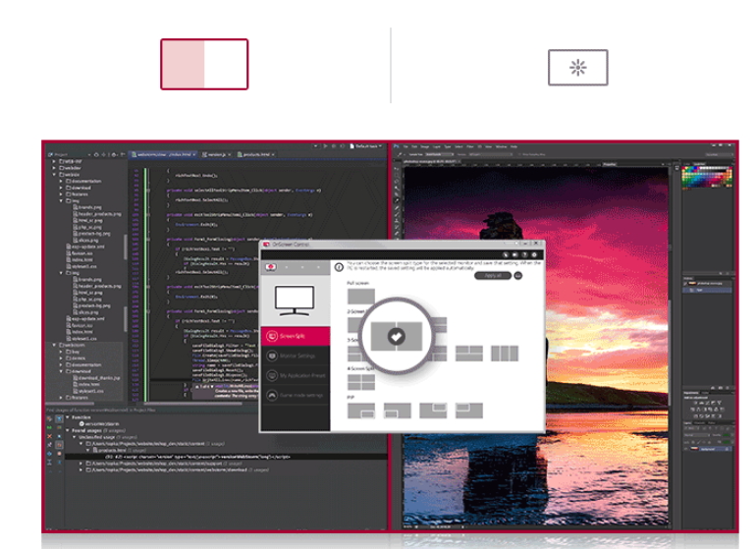Viewport: 756px width, 549px height.
Task: Select download_thanks.jsp in the project tree
Action: click(x=96, y=378)
